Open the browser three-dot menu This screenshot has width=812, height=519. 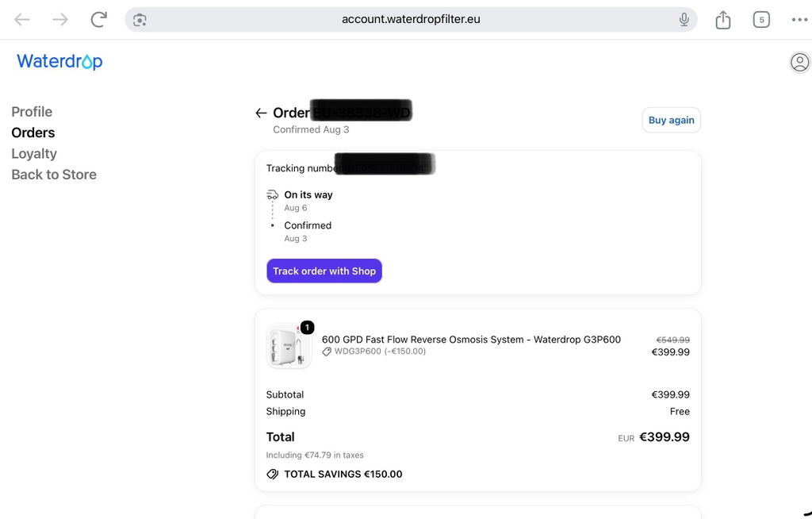[799, 20]
